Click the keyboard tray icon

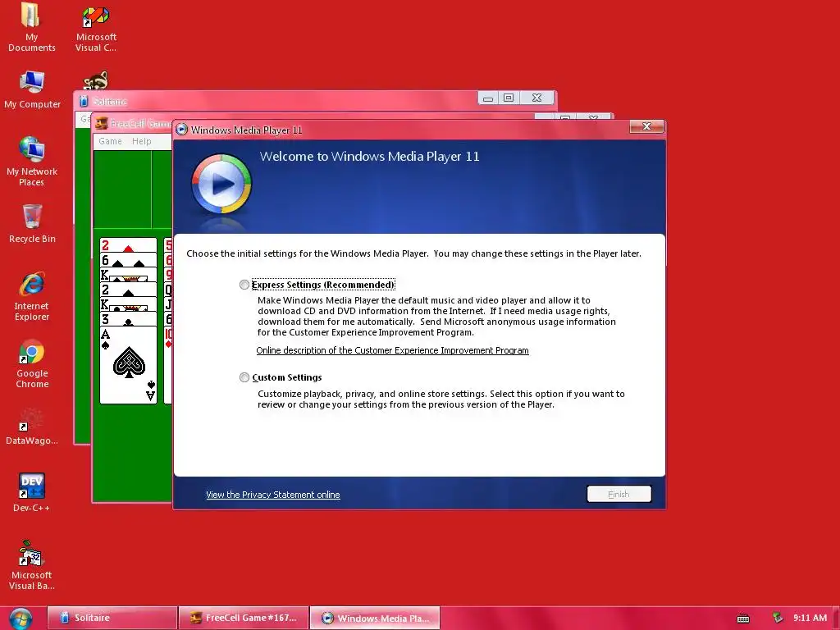coord(743,619)
